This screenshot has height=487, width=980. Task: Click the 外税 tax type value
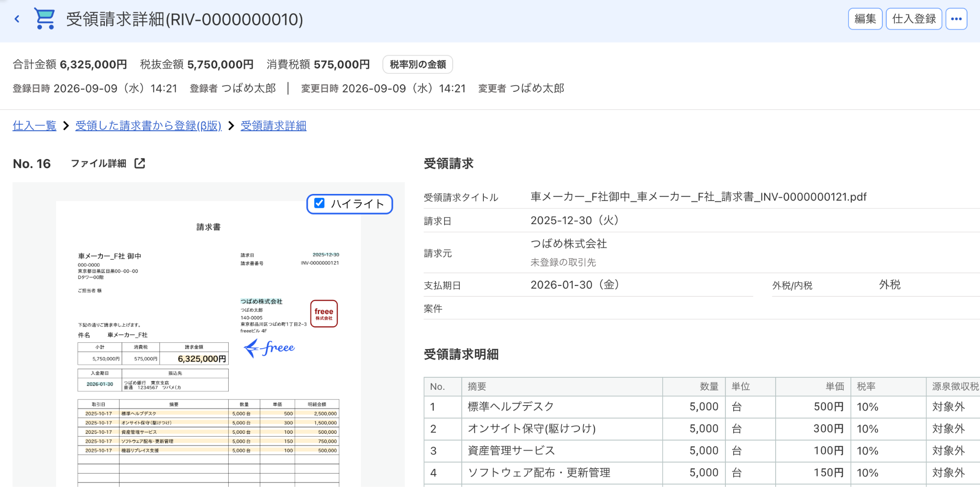click(x=890, y=285)
